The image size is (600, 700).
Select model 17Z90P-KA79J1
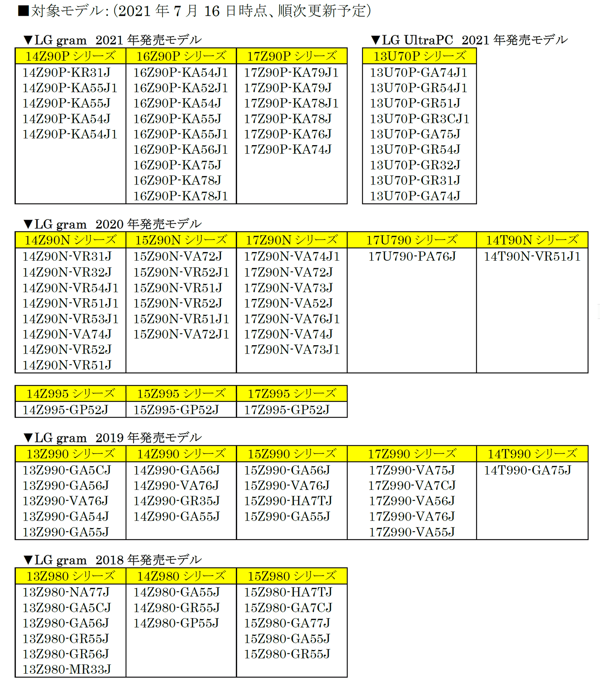(291, 72)
